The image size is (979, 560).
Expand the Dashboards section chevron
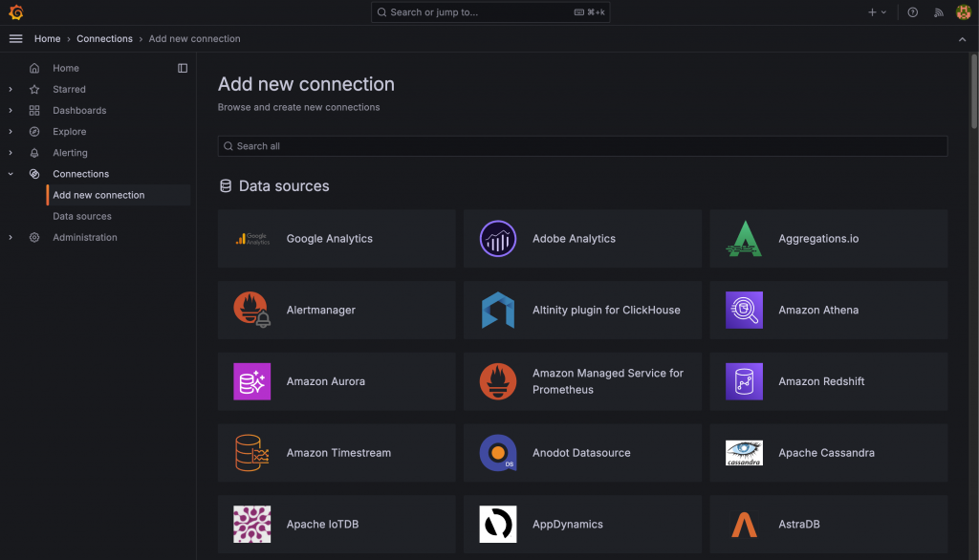pos(11,111)
